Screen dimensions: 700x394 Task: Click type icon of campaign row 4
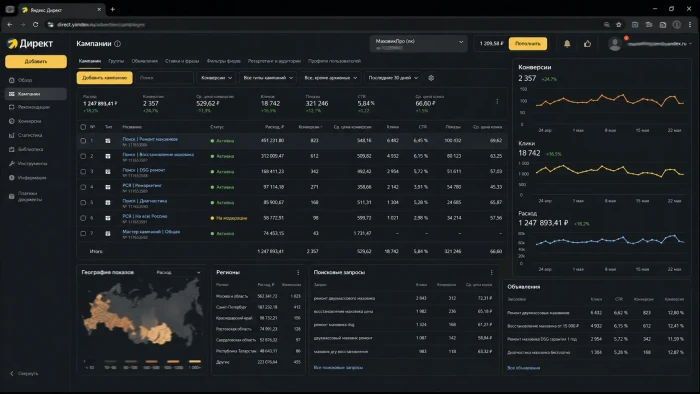coord(108,187)
